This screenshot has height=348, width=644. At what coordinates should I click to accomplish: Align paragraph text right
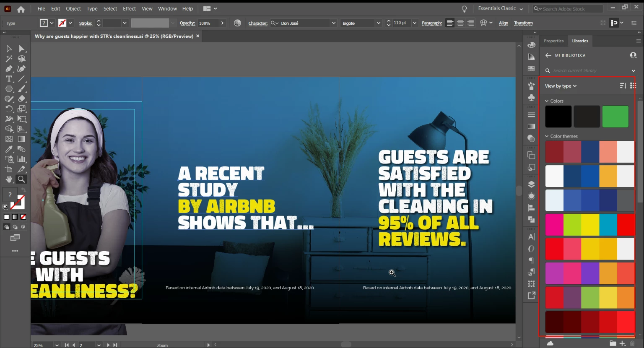(471, 23)
